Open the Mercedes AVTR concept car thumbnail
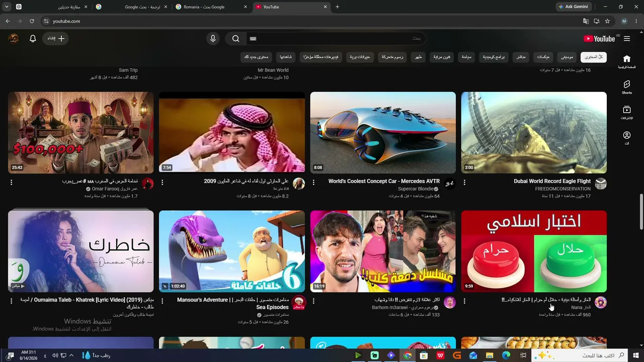 pos(383,133)
